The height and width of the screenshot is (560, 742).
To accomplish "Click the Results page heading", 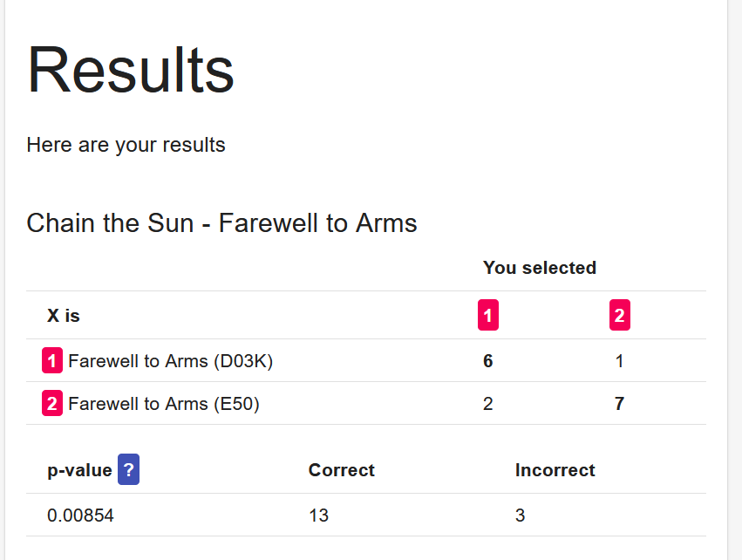I will tap(131, 70).
